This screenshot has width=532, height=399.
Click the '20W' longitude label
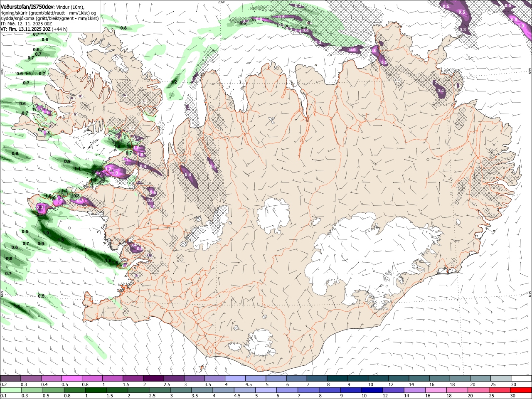222,2
